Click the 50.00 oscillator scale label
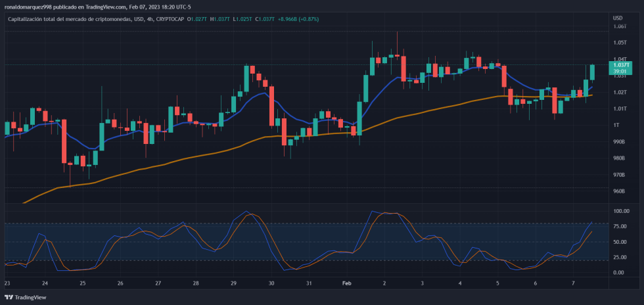644x305 pixels. click(x=620, y=243)
